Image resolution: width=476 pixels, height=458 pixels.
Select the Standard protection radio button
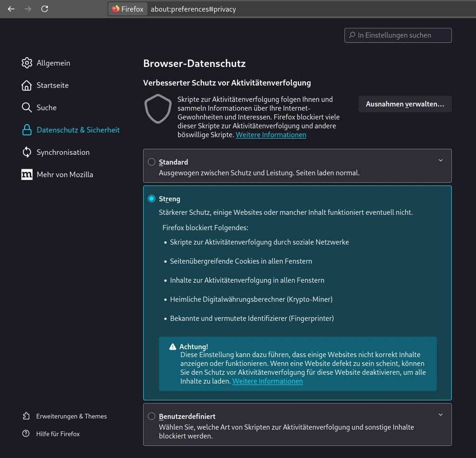pyautogui.click(x=152, y=162)
